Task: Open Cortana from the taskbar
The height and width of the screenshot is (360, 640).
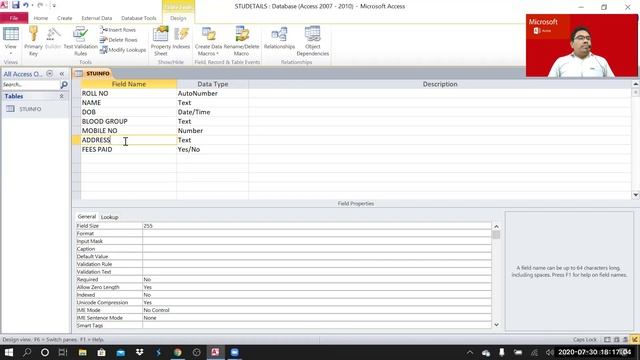Action: pos(45,352)
